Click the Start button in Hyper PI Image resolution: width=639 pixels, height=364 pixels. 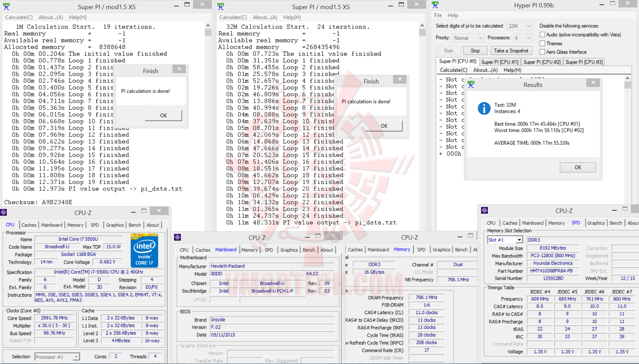[448, 51]
